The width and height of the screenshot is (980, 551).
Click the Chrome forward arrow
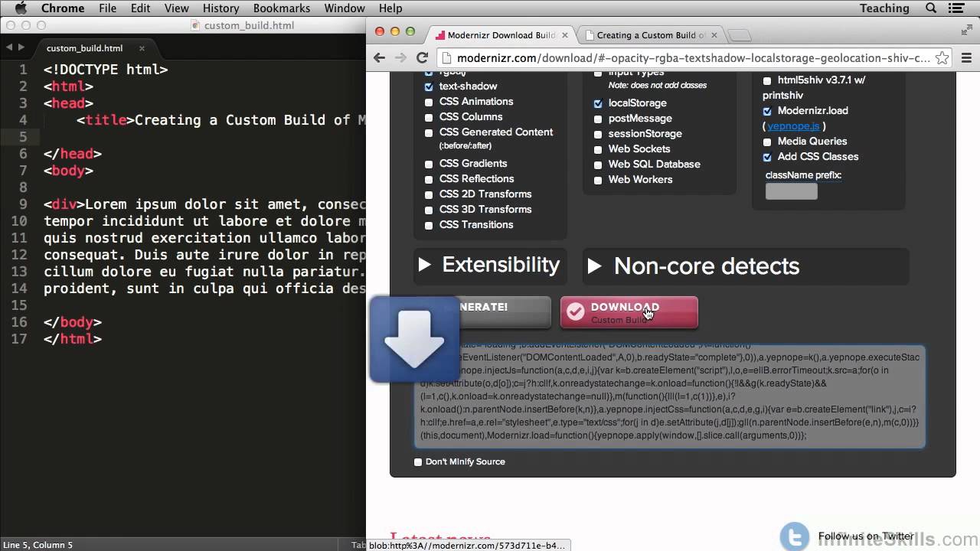pos(400,58)
